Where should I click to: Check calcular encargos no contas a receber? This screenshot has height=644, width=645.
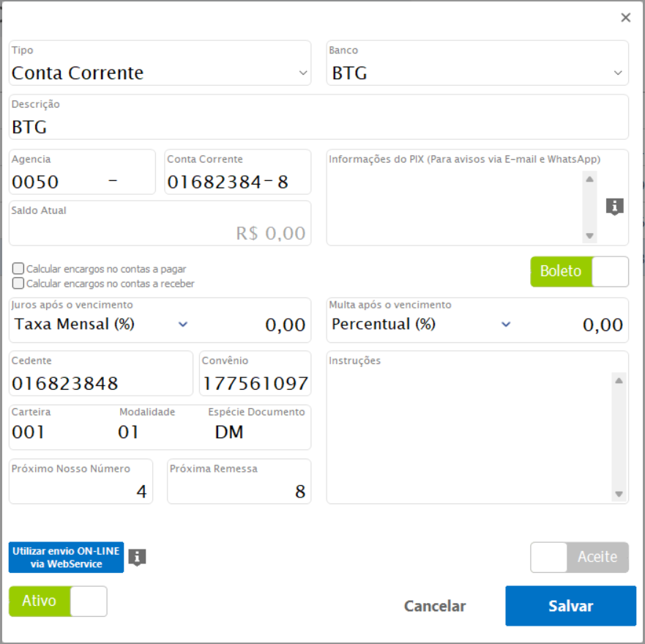point(19,283)
